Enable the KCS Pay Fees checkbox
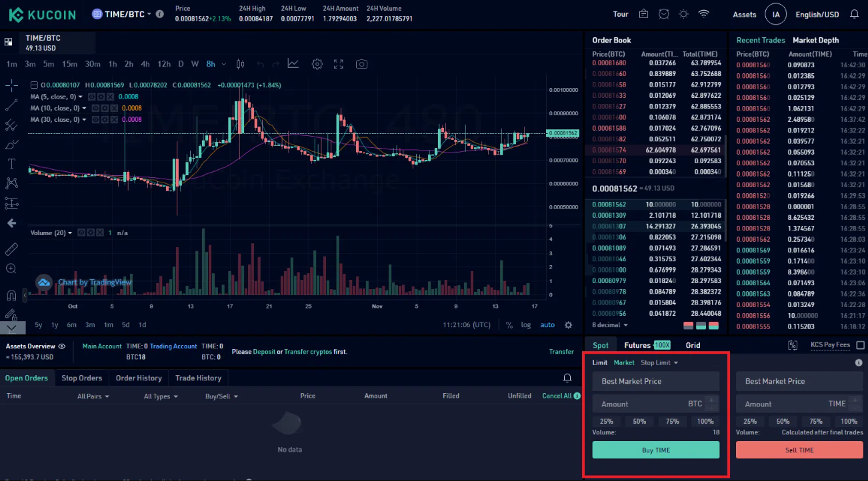This screenshot has height=481, width=868. 860,345
